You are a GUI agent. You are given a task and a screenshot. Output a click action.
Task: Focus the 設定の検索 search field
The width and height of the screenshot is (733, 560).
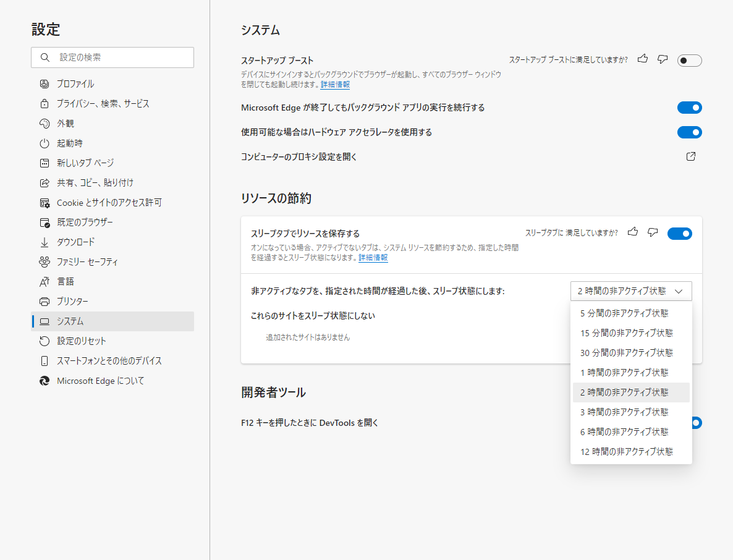pyautogui.click(x=112, y=57)
